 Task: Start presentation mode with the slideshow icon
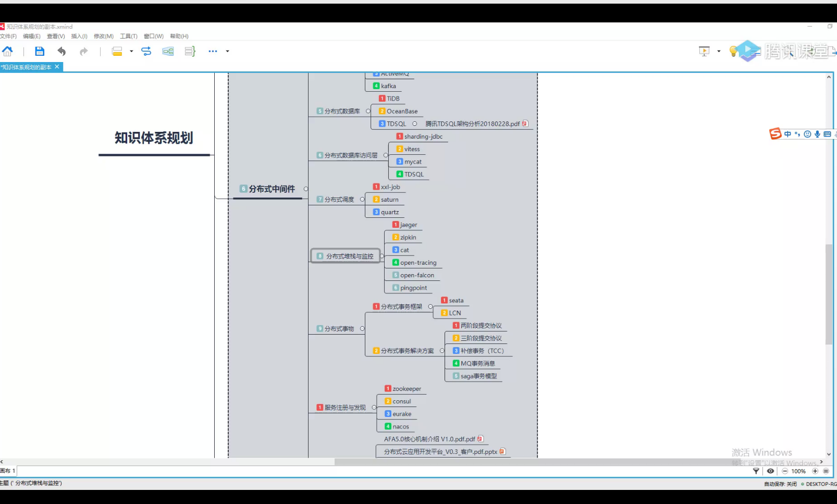click(x=704, y=51)
